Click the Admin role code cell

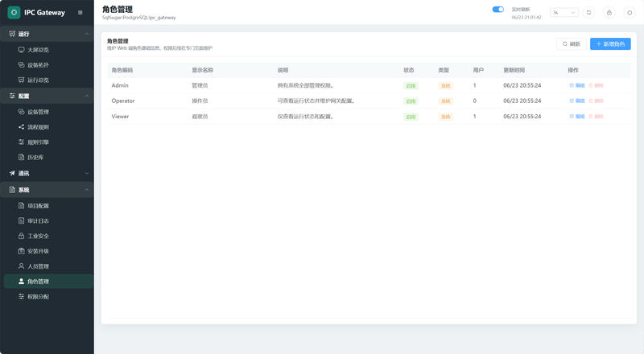120,85
